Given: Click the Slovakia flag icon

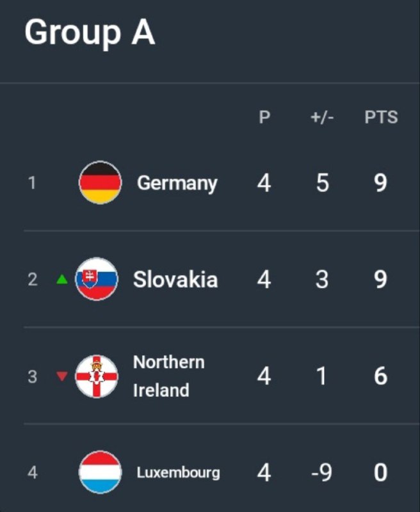Looking at the screenshot, I should point(97,279).
